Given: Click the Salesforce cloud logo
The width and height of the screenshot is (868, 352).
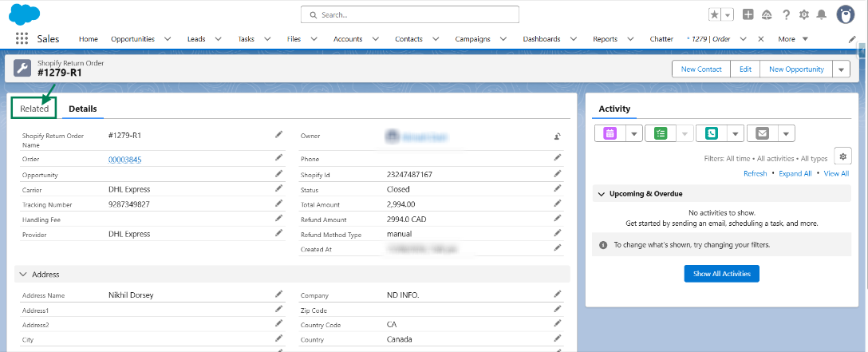Looking at the screenshot, I should 25,15.
